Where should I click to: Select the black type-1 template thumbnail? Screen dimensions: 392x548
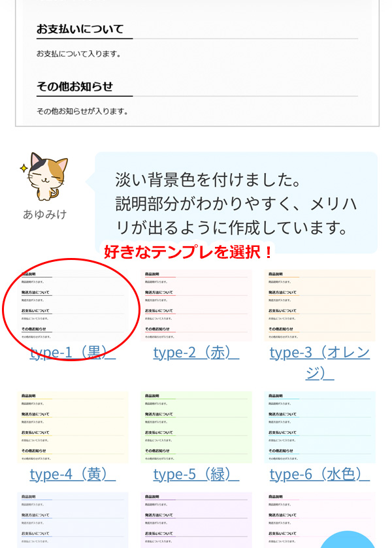coord(73,306)
